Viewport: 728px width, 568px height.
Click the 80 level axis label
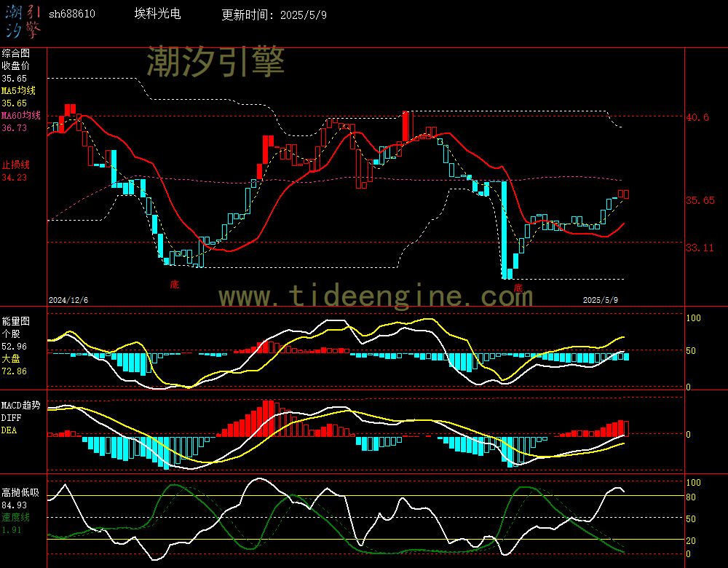pyautogui.click(x=691, y=497)
